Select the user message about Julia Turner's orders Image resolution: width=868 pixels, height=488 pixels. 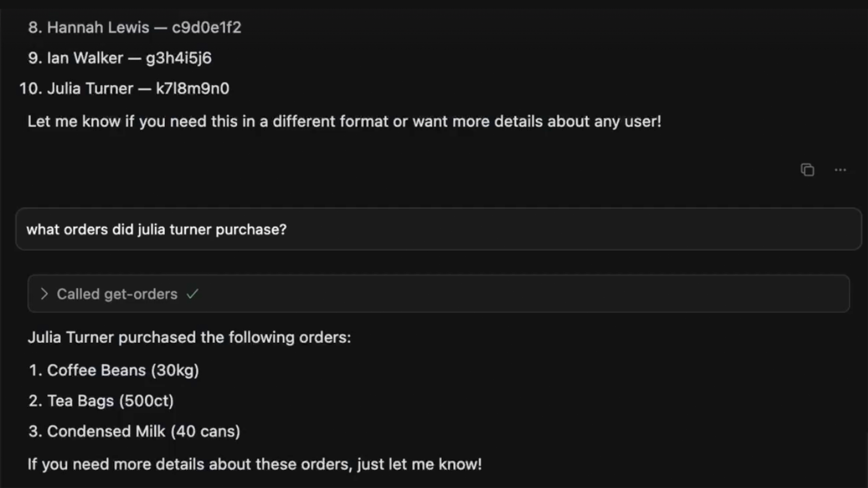click(157, 229)
